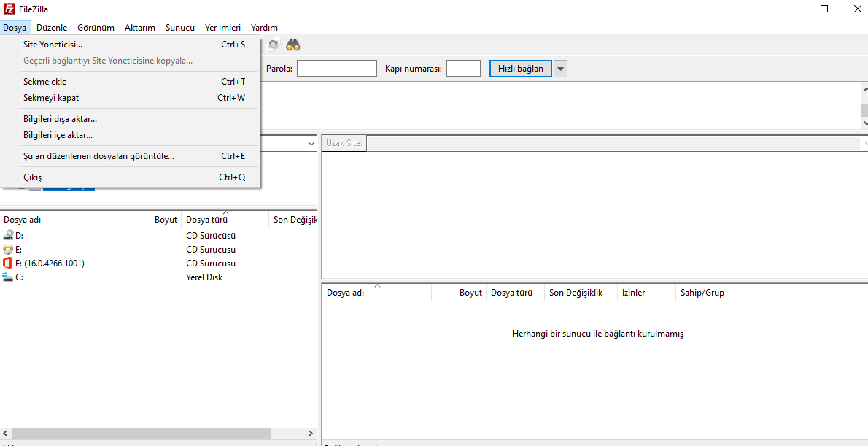Sort local list by Boyut column
Screen dimensions: 868x446
coord(152,220)
